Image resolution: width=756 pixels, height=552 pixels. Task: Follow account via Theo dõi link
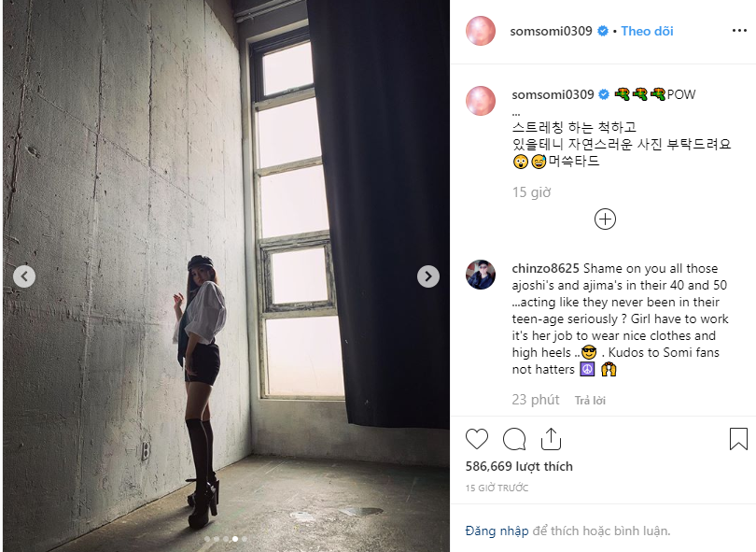click(x=647, y=31)
